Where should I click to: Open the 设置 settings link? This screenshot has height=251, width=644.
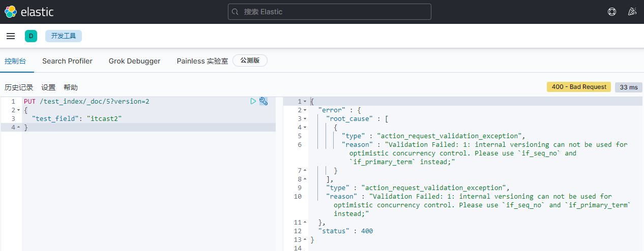48,87
